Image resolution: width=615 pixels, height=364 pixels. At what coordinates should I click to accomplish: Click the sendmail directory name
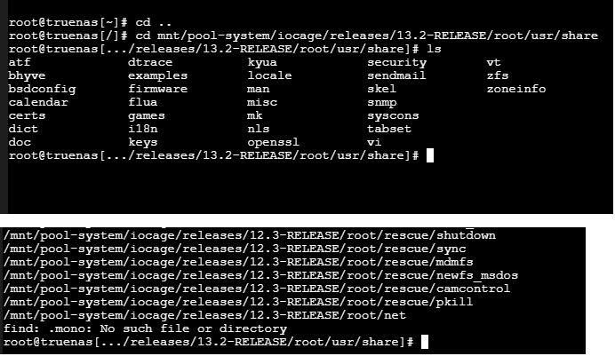click(396, 76)
